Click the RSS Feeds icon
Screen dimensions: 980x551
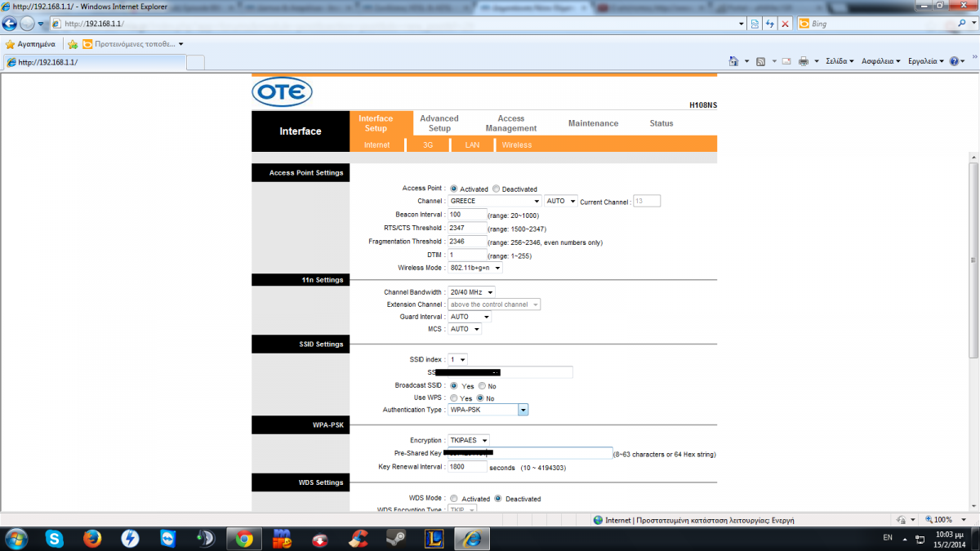[x=760, y=61]
